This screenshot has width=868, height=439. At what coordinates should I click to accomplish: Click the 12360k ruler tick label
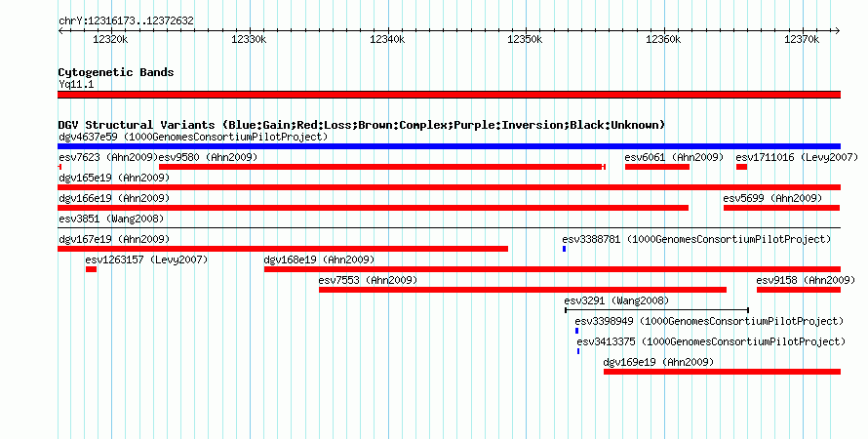(663, 39)
